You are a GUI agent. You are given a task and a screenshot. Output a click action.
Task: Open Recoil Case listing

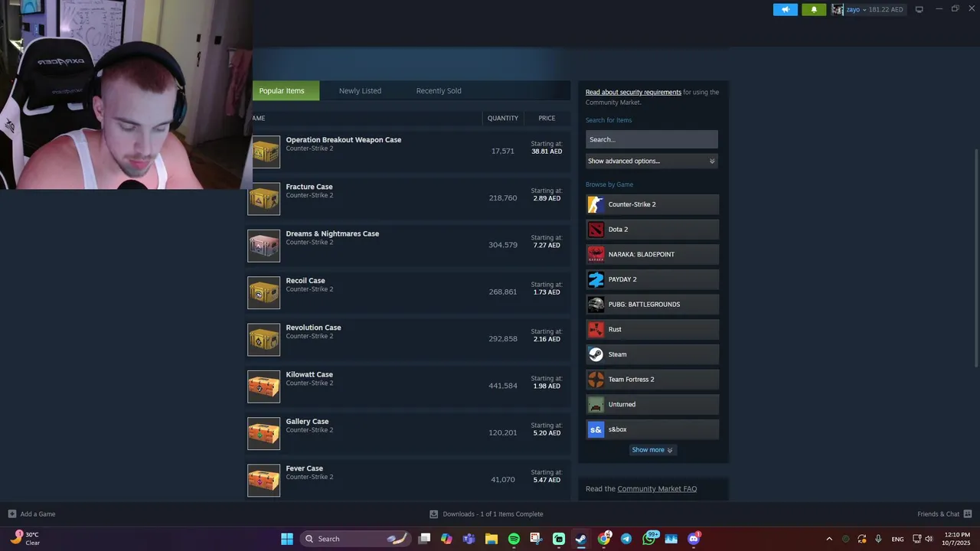click(x=408, y=292)
